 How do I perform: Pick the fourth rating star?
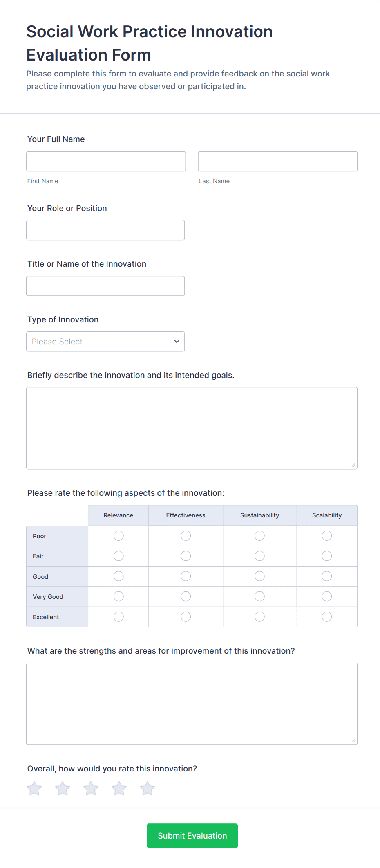[x=119, y=788]
